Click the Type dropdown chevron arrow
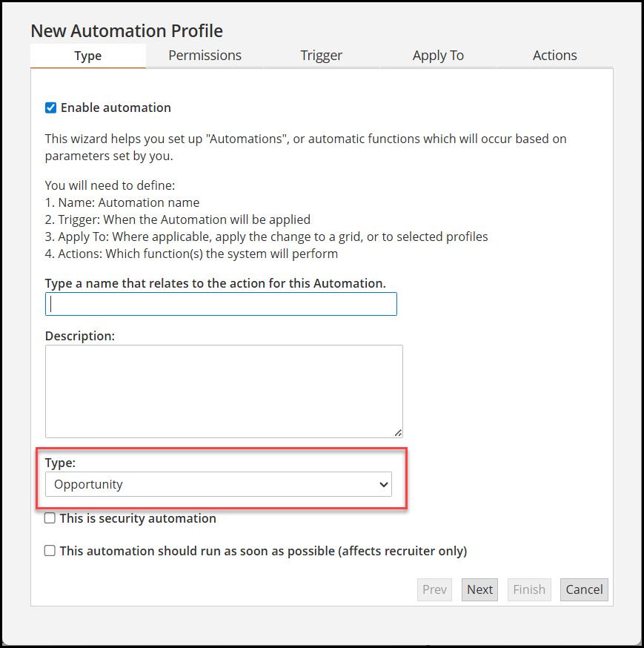This screenshot has height=648, width=644. 385,484
